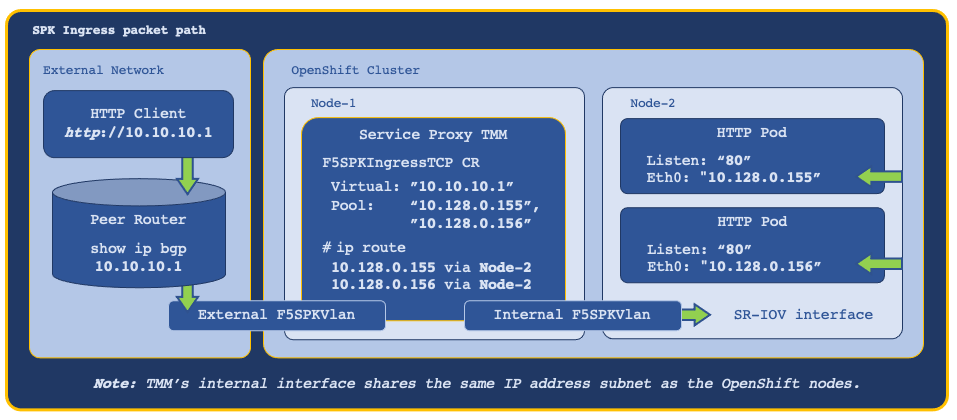This screenshot has height=420, width=957.
Task: Select the Node-1 label
Action: (333, 103)
